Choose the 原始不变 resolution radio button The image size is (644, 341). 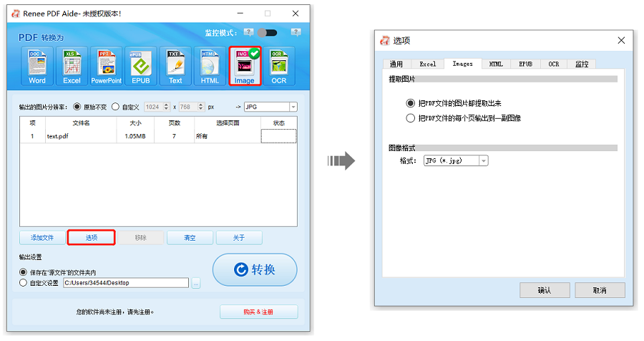click(x=77, y=107)
